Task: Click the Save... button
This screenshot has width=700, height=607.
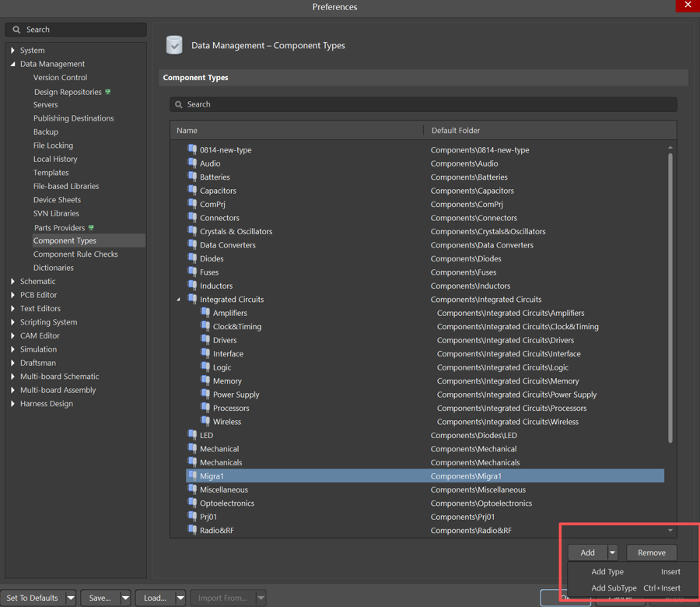Action: click(x=100, y=598)
